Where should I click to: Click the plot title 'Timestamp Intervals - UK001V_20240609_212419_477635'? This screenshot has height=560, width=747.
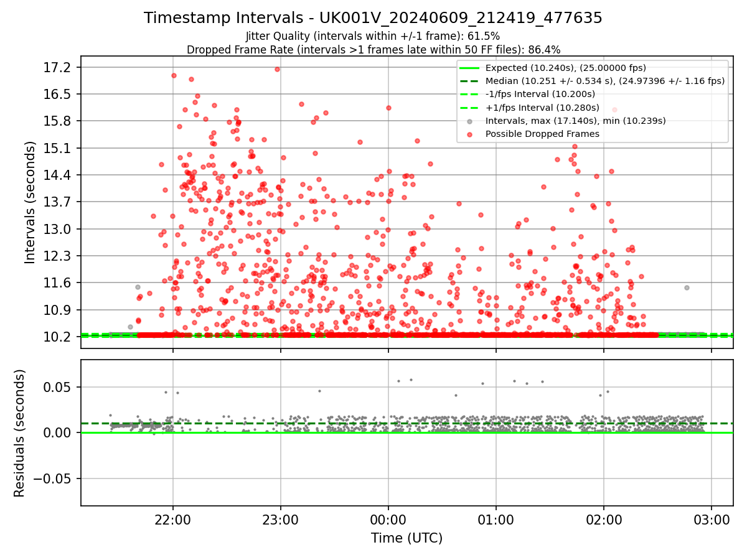[373, 18]
